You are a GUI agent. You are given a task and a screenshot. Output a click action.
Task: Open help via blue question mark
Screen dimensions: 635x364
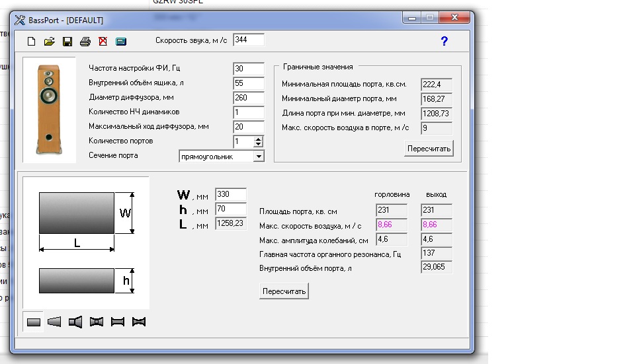click(444, 41)
